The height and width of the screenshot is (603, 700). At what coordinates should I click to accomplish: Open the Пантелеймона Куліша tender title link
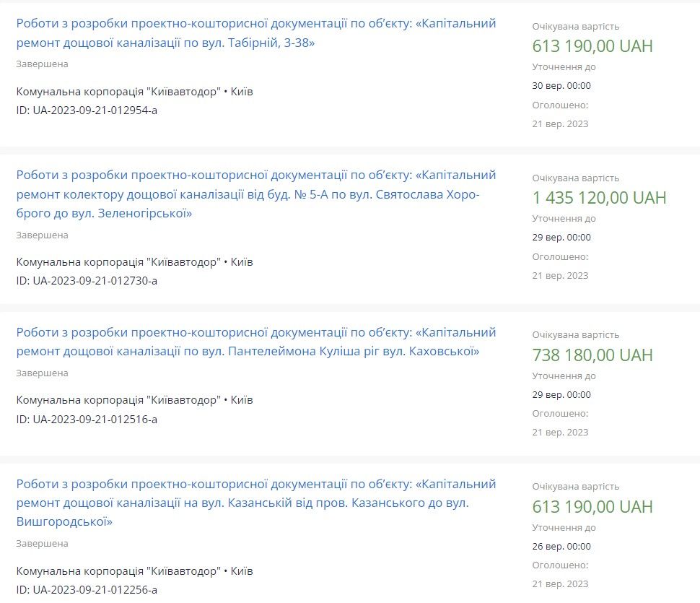pyautogui.click(x=256, y=342)
